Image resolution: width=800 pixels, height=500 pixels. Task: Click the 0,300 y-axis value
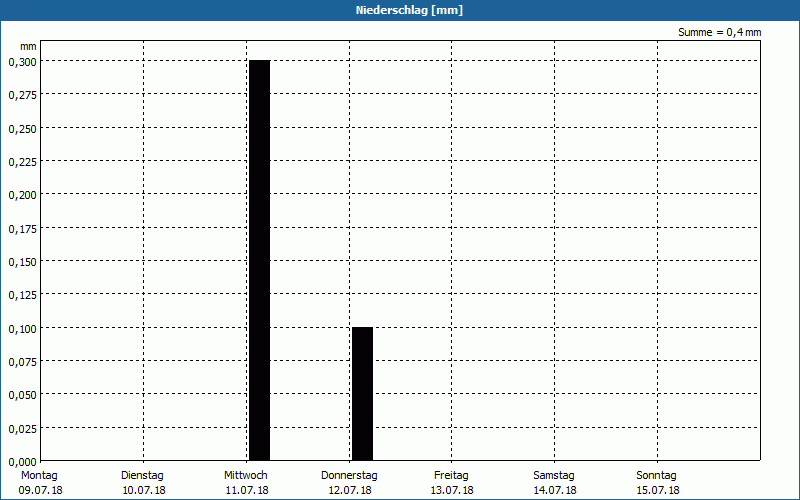point(22,62)
